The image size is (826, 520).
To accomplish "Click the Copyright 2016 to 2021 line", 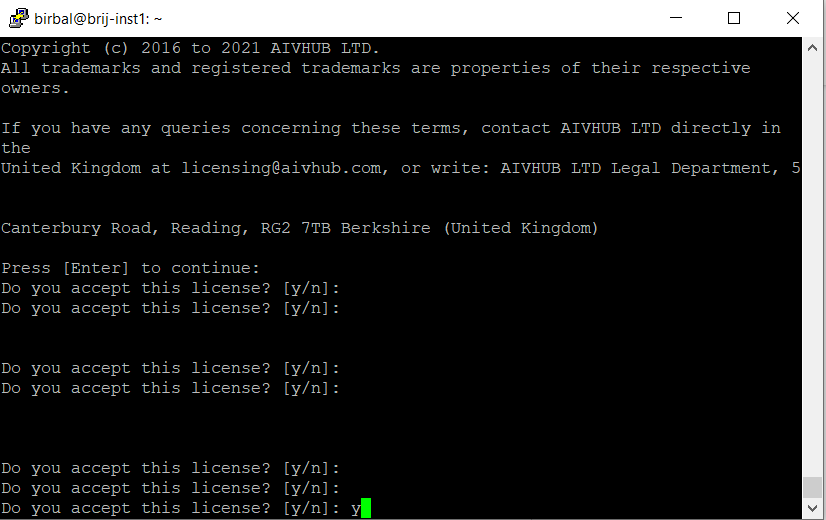I will (x=190, y=48).
